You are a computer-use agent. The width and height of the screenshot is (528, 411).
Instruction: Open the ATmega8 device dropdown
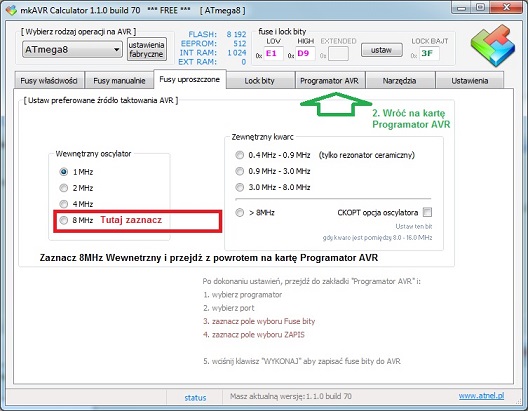(72, 49)
